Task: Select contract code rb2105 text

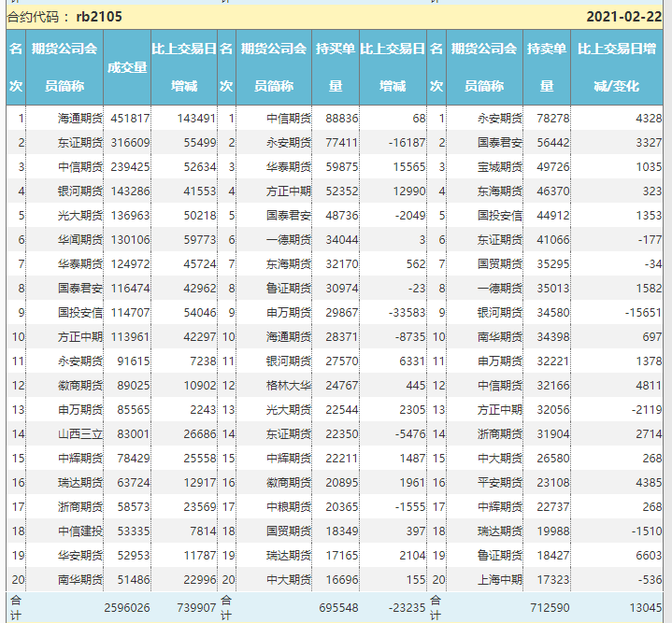Action: click(x=99, y=17)
